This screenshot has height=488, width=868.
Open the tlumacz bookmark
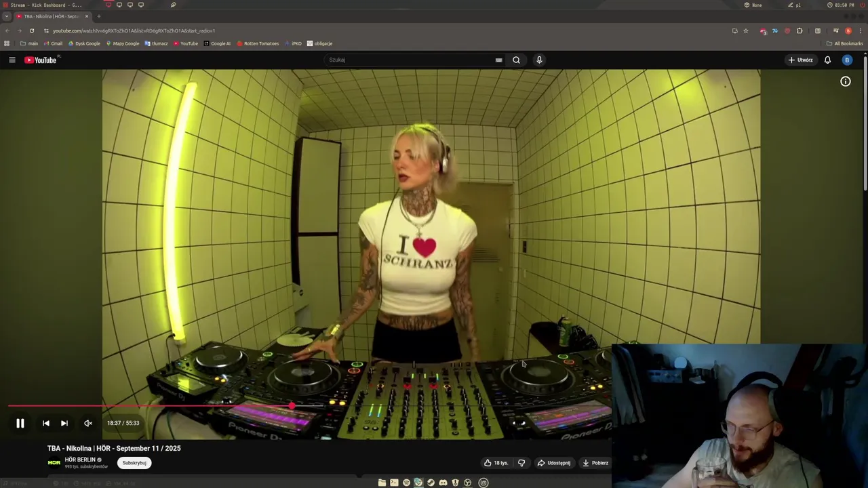coord(156,43)
